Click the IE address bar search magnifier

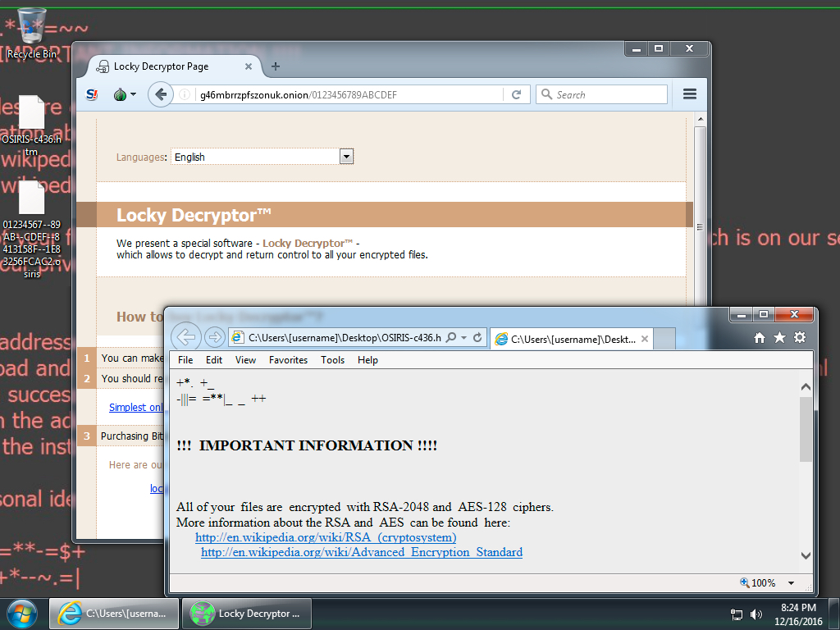(x=451, y=337)
